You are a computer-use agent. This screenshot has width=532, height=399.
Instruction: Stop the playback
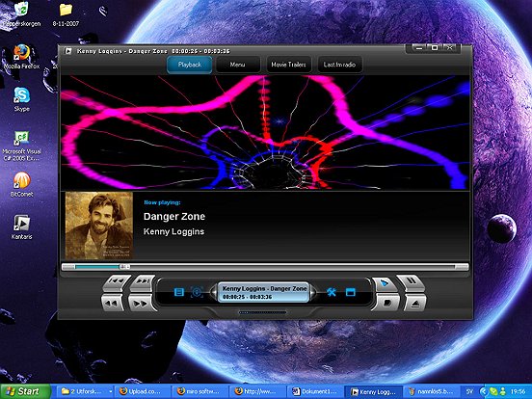pyautogui.click(x=386, y=303)
